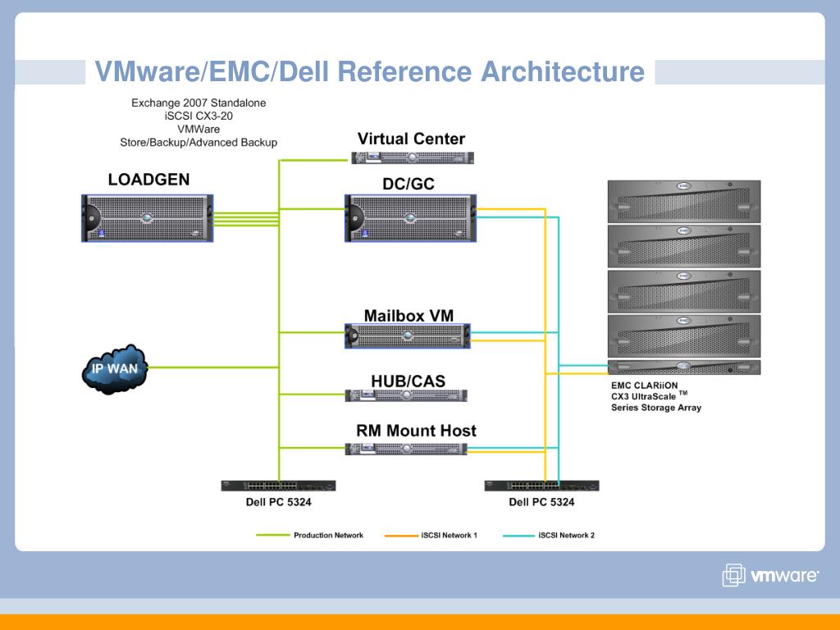Click the LOADGEN server icon
This screenshot has width=840, height=630.
tap(148, 218)
